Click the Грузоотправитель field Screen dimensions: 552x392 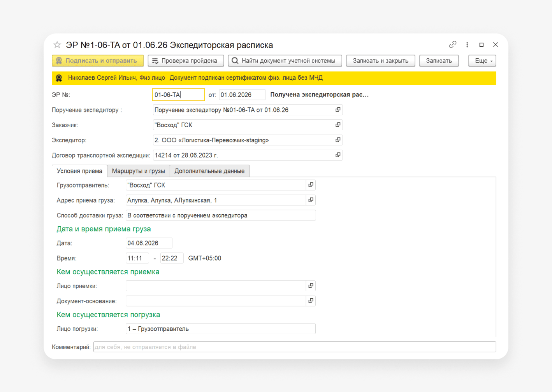pos(216,185)
